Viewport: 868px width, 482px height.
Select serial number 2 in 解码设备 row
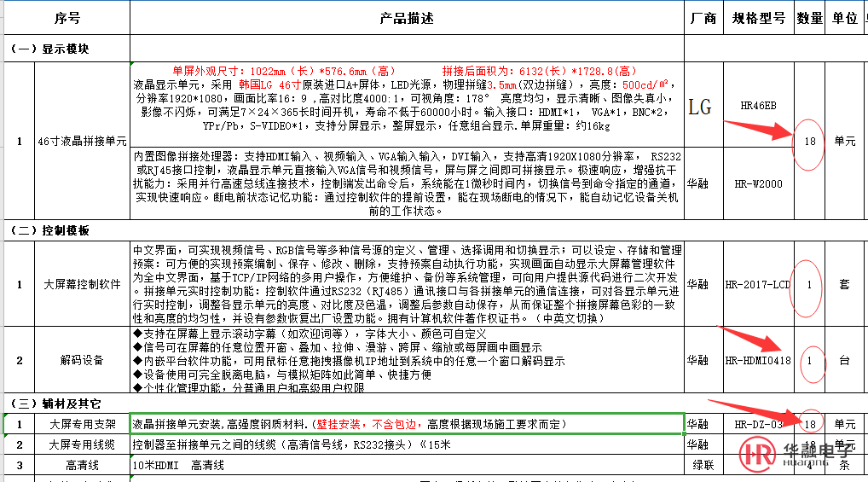(x=20, y=360)
